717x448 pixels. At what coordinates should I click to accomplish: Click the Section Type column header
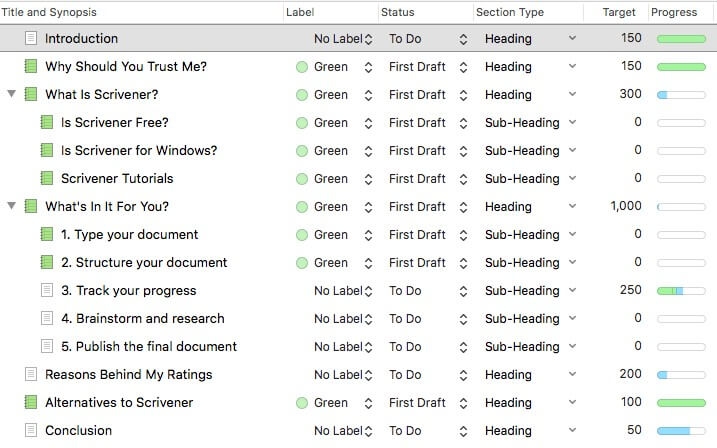510,12
